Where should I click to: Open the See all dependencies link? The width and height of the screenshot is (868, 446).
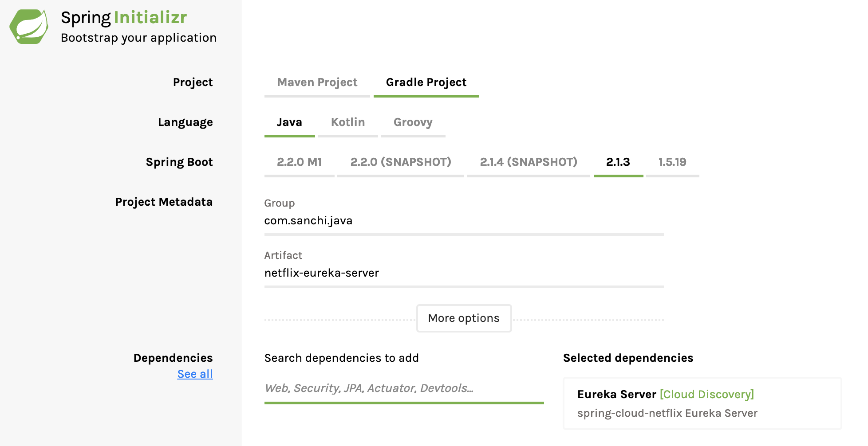tap(195, 374)
